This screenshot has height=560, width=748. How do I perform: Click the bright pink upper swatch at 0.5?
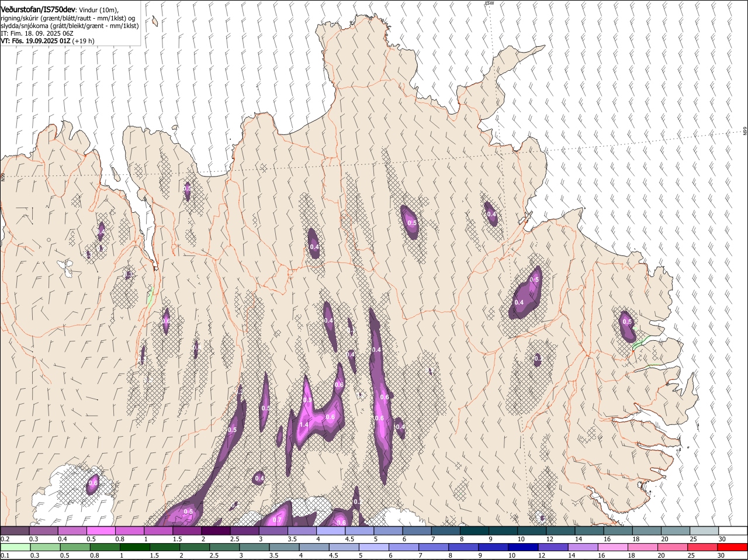point(101,530)
